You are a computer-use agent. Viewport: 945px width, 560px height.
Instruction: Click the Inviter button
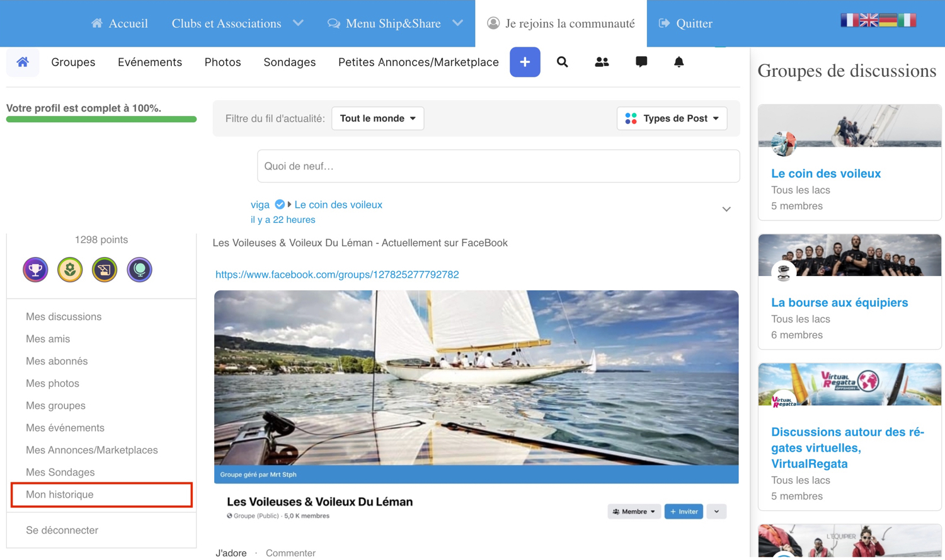[x=684, y=511]
